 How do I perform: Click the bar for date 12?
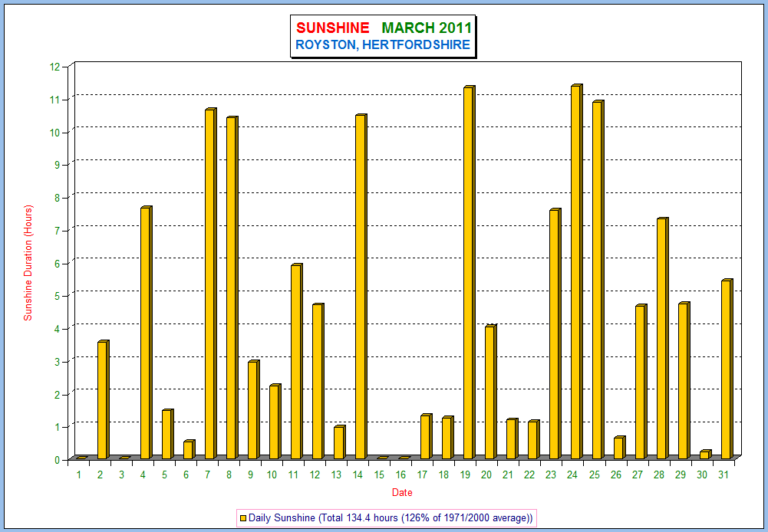(x=318, y=381)
